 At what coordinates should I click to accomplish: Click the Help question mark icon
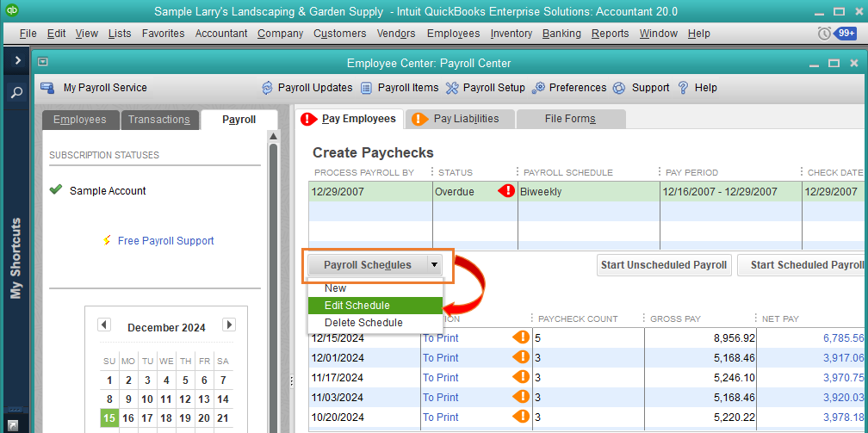point(683,88)
